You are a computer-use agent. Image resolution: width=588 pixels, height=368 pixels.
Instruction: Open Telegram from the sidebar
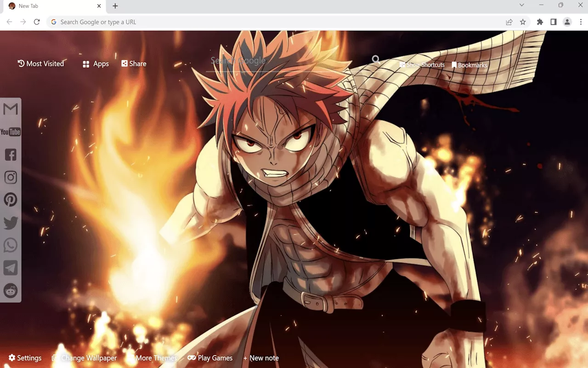click(x=11, y=268)
